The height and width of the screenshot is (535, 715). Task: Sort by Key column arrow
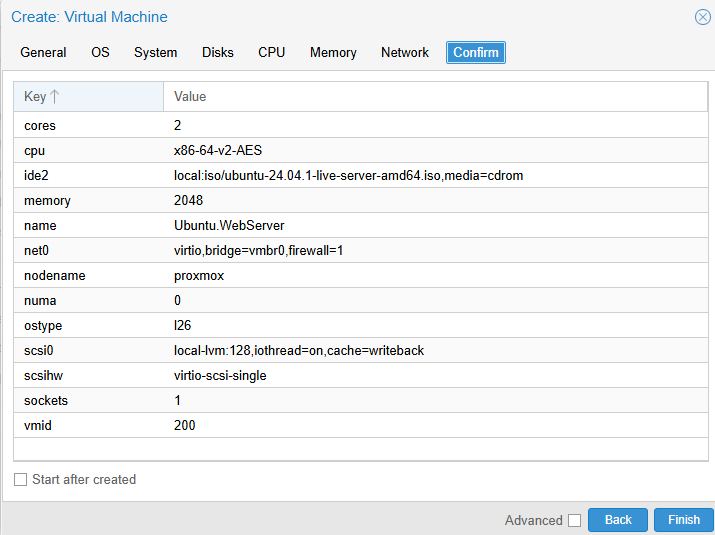click(x=55, y=96)
